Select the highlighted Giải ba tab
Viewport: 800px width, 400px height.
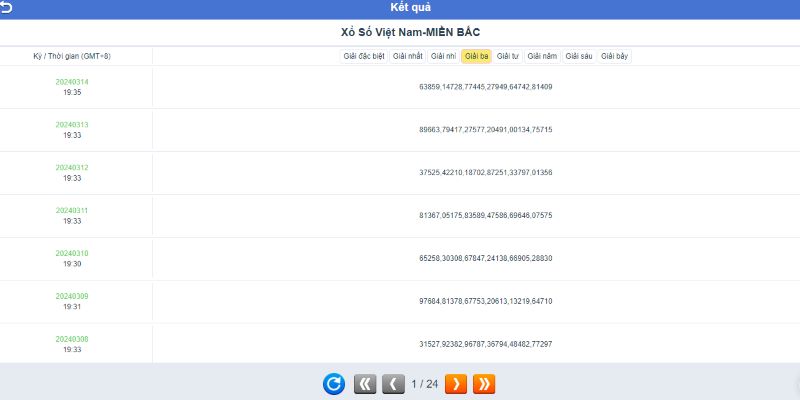click(476, 56)
